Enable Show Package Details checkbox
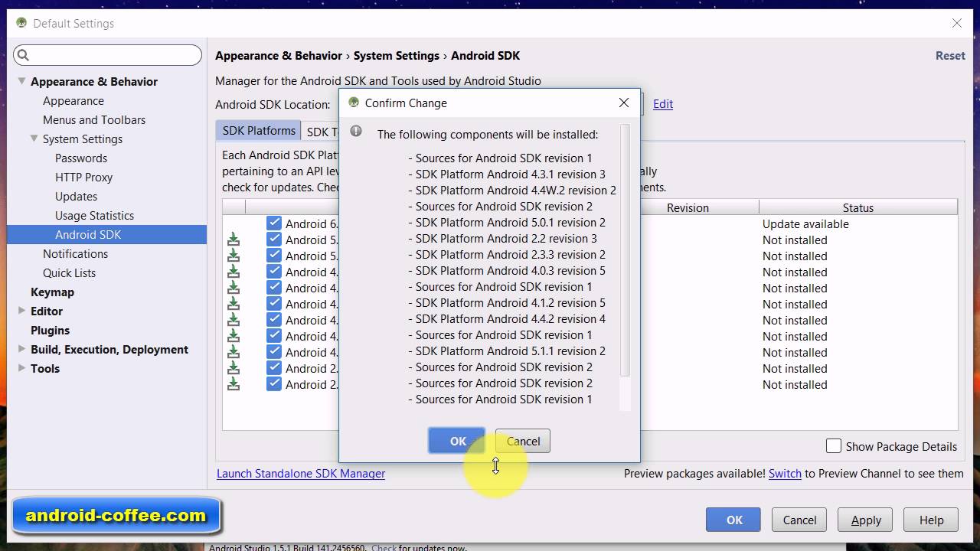980x551 pixels. click(x=834, y=446)
